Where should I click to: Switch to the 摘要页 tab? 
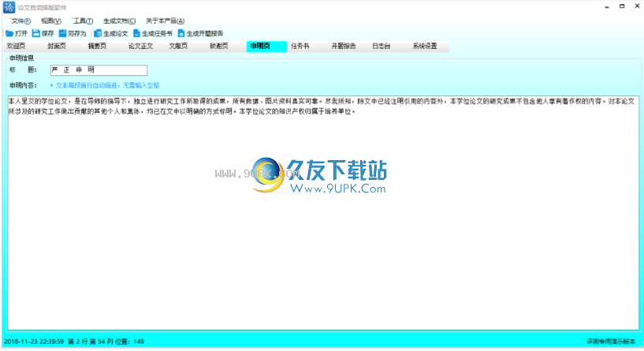[x=97, y=46]
